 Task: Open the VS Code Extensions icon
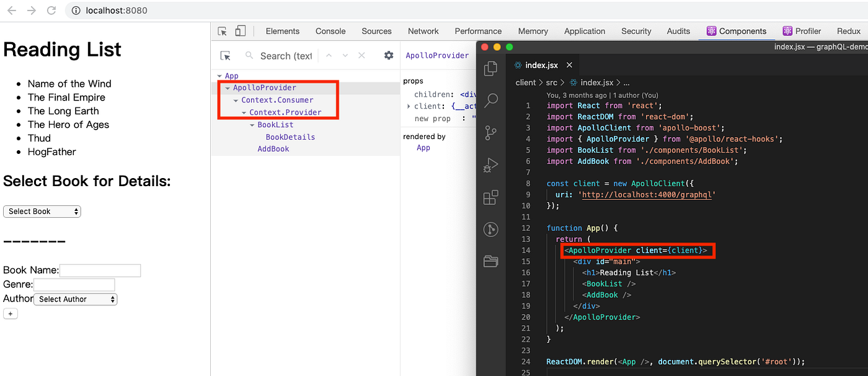[x=490, y=197]
